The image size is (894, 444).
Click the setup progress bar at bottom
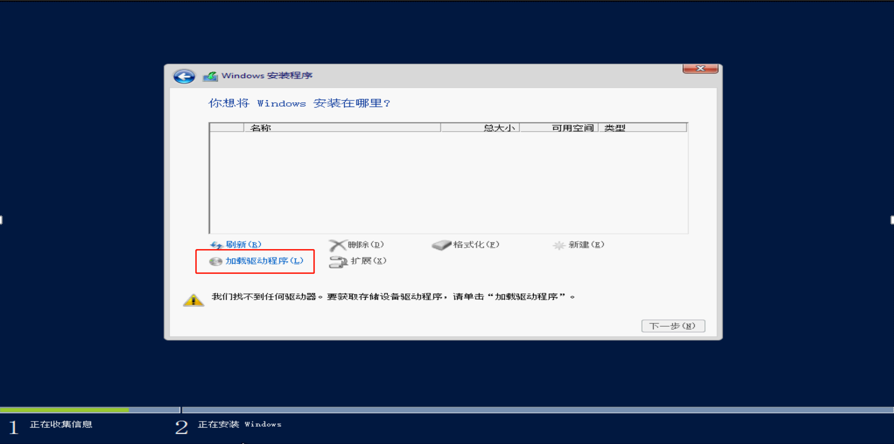[x=447, y=410]
